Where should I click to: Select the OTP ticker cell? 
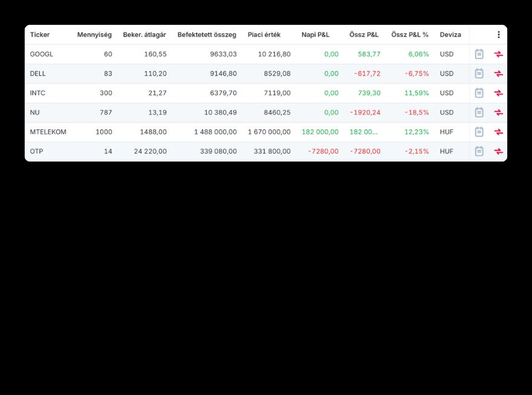point(36,151)
